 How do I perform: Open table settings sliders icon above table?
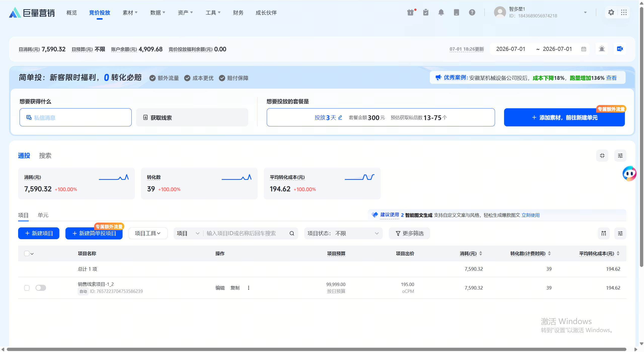point(620,233)
